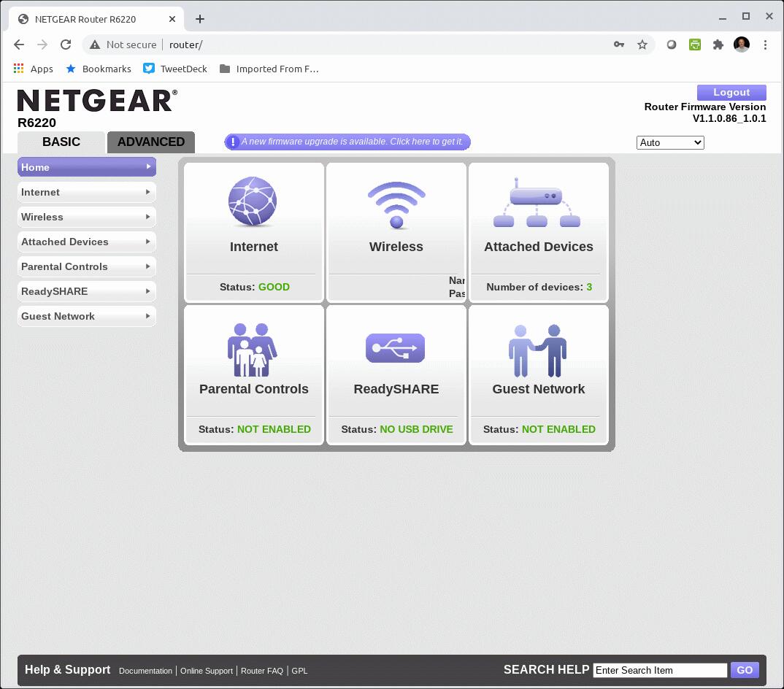784x689 pixels.
Task: Open TweetDeck bookmark
Action: (x=175, y=69)
